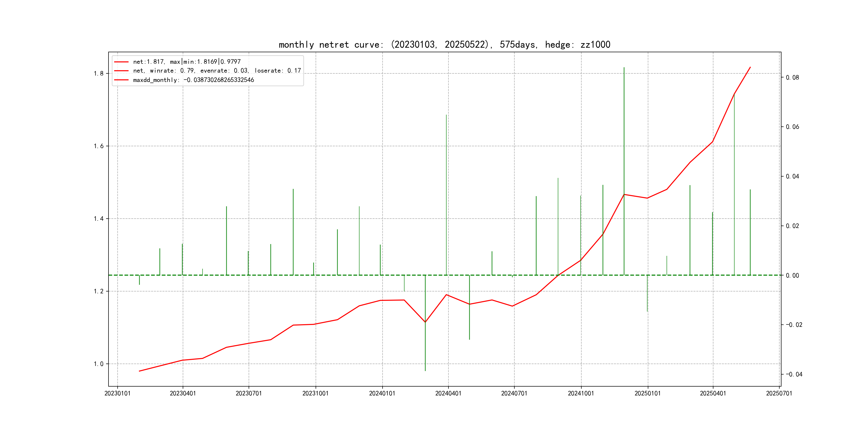
Task: Click the red line sample beside maxdd_monthly
Action: (121, 80)
